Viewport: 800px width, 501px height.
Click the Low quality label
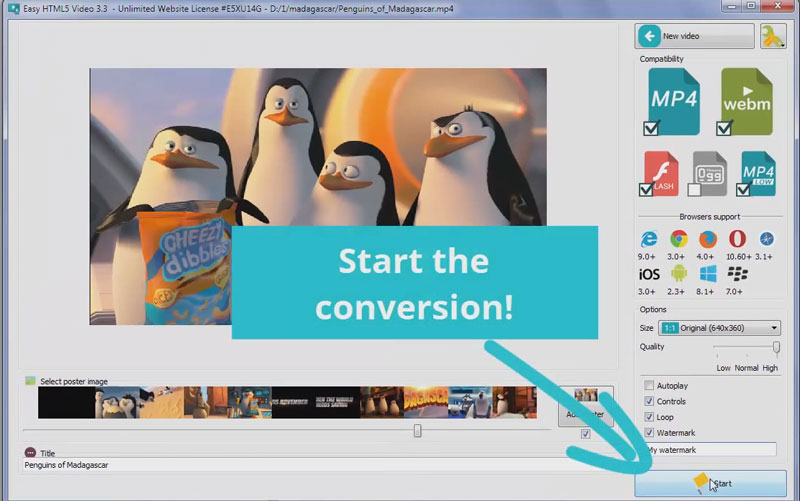(x=723, y=368)
